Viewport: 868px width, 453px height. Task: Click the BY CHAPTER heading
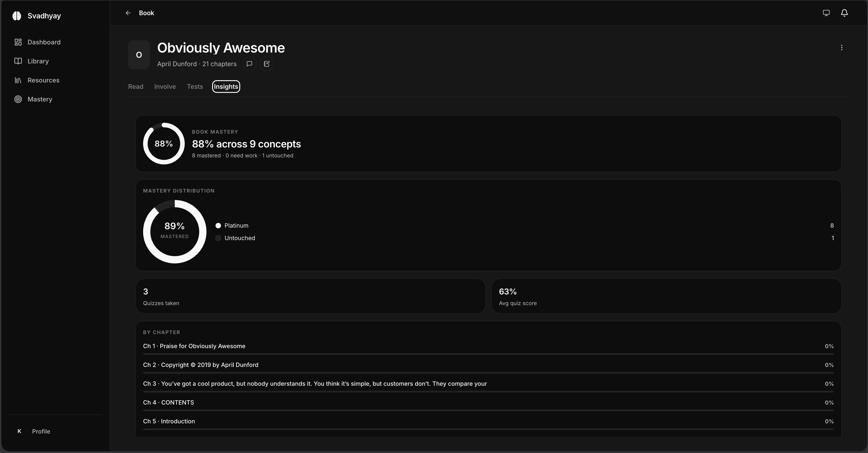[x=161, y=332]
